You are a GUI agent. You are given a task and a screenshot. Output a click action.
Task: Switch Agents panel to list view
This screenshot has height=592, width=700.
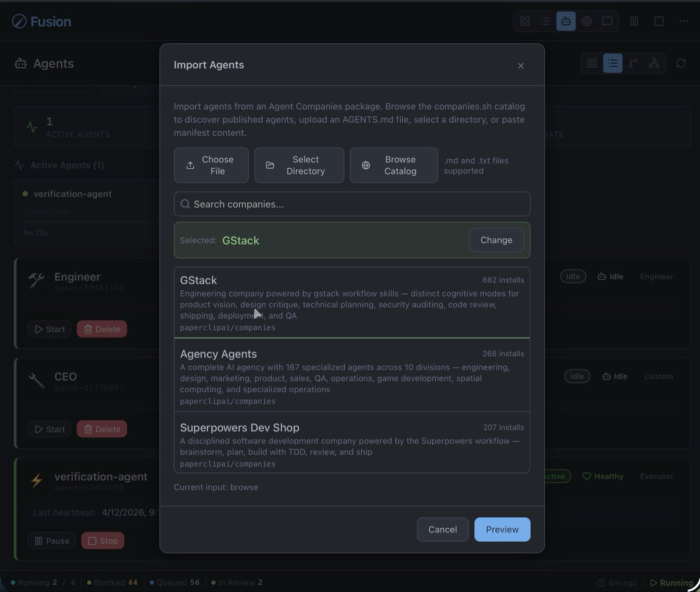point(612,64)
